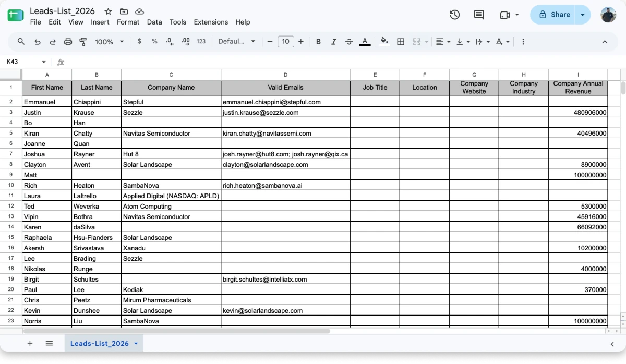Open the version history clock icon
This screenshot has height=364, width=626.
(454, 15)
